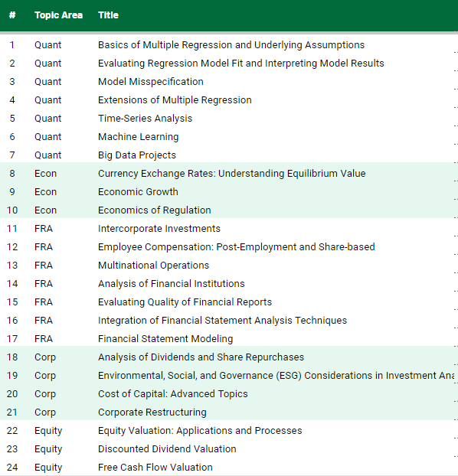458x476 pixels.
Task: Select 'Analysis of Financial Institutions' title
Action: click(x=171, y=284)
